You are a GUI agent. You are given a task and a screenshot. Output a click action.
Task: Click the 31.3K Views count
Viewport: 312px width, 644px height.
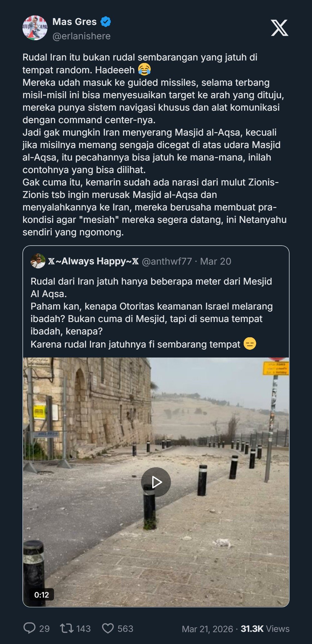click(265, 629)
